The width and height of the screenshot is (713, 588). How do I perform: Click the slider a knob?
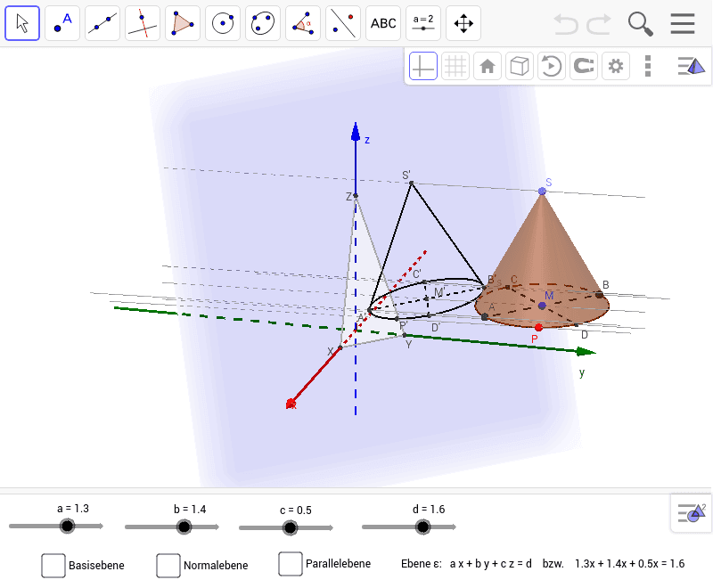click(68, 527)
